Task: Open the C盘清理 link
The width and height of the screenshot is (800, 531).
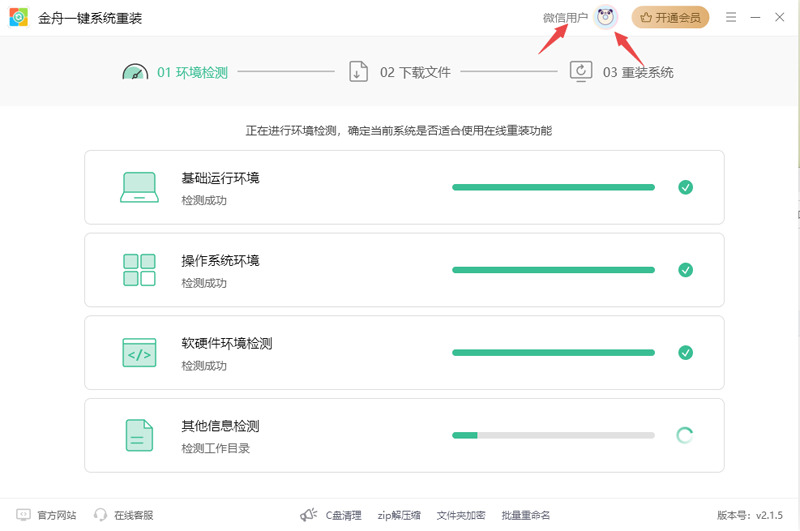Action: point(343,515)
